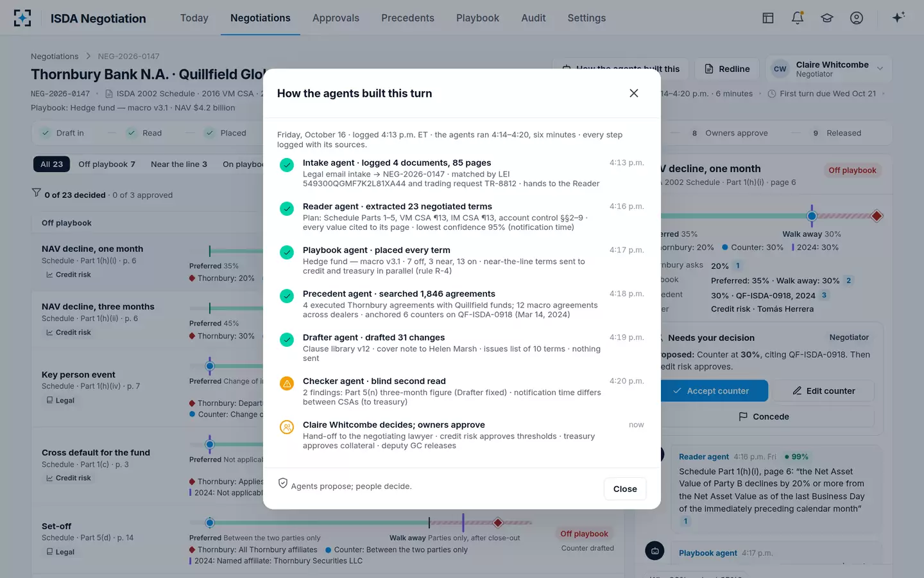Click the Drafter agent green check icon
This screenshot has height=578, width=924.
(x=287, y=340)
